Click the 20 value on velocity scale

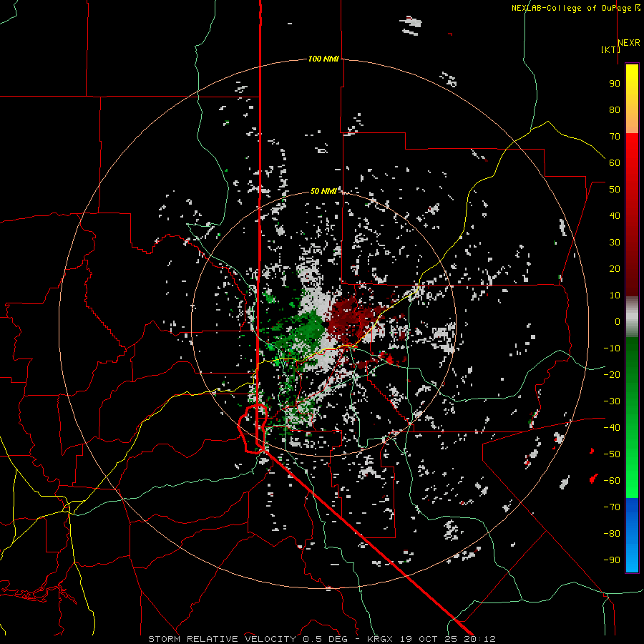tap(615, 269)
